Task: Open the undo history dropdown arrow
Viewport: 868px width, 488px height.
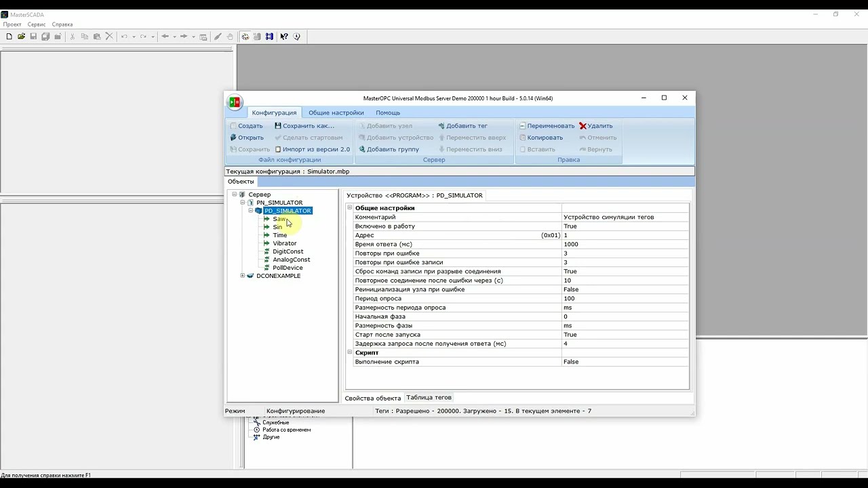Action: pos(134,37)
